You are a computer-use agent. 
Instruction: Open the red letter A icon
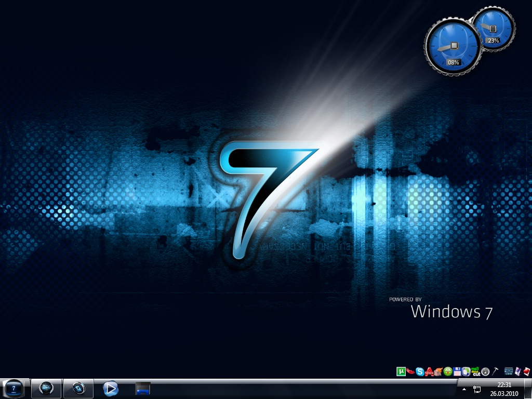(429, 372)
